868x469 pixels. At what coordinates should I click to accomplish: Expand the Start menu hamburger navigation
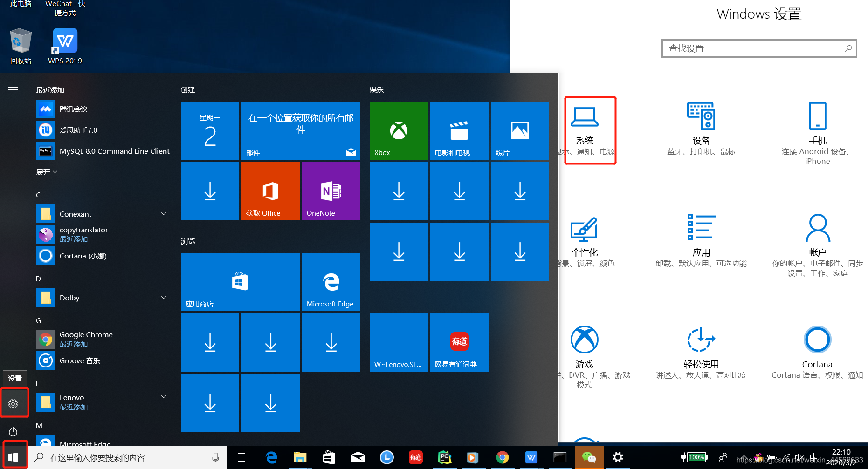pos(13,90)
